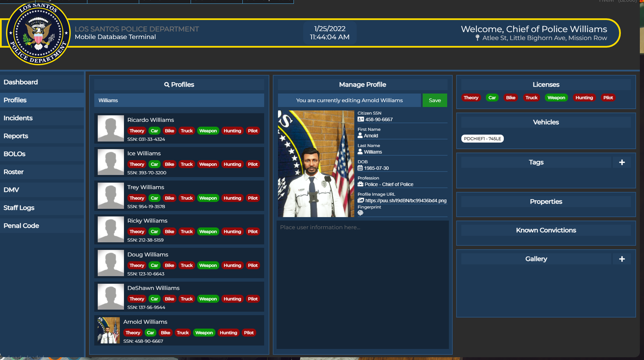This screenshot has height=360, width=644.
Task: Click the First Name field Arnold
Action: (x=402, y=136)
